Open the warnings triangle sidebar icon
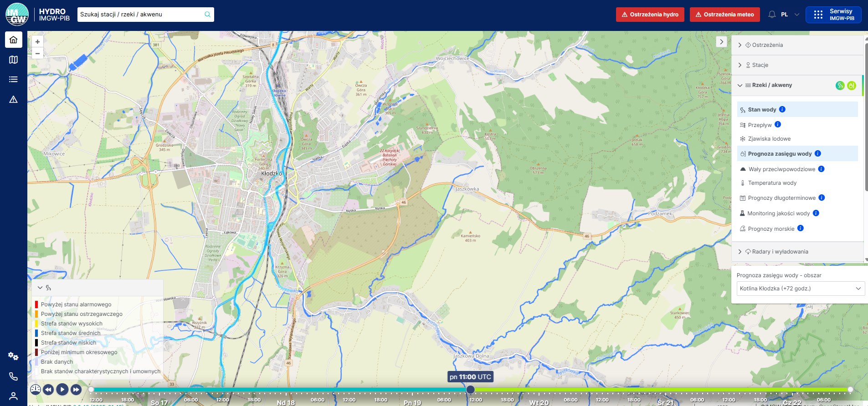Viewport: 868px width, 406px height. [x=14, y=100]
